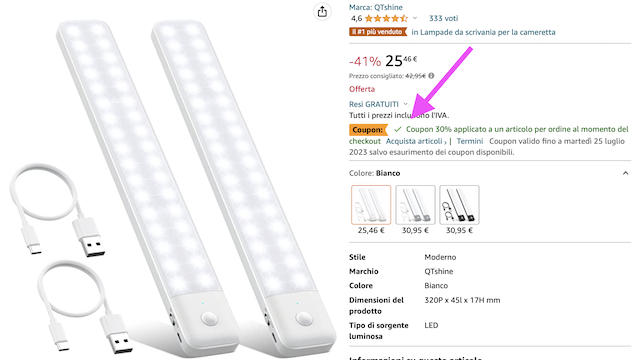The image size is (640, 360).
Task: Expand the Resi GRATUITI dropdown arrow
Action: tap(405, 104)
